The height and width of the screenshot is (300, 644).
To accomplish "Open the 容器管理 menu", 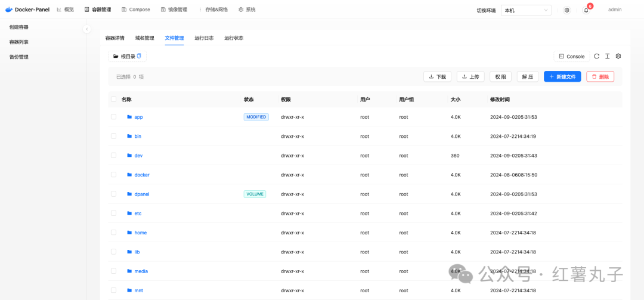I will [x=98, y=10].
